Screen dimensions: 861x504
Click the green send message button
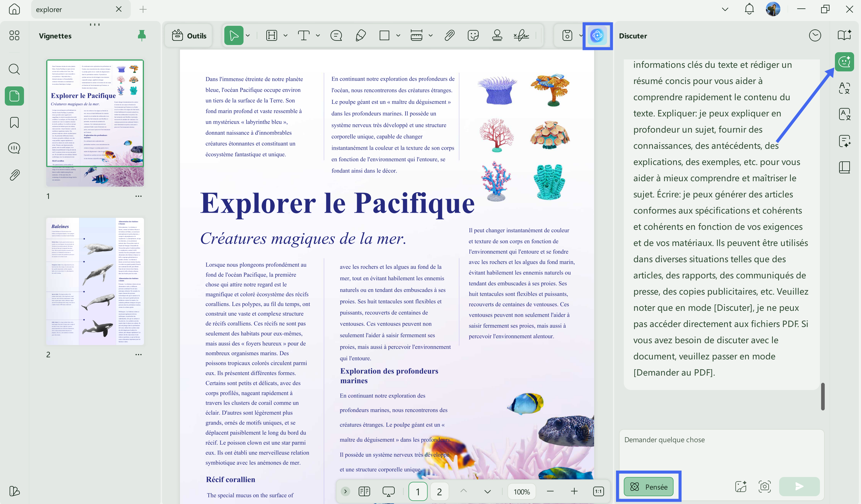[799, 486]
